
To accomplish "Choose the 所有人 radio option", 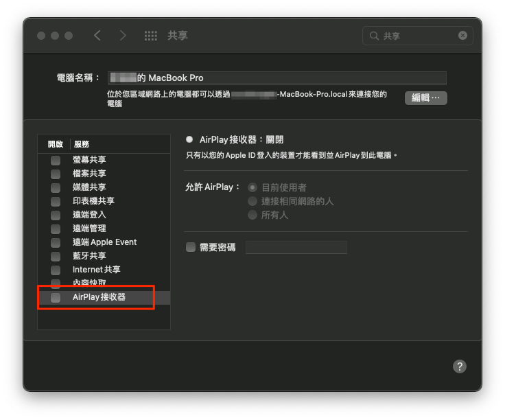I will click(252, 215).
